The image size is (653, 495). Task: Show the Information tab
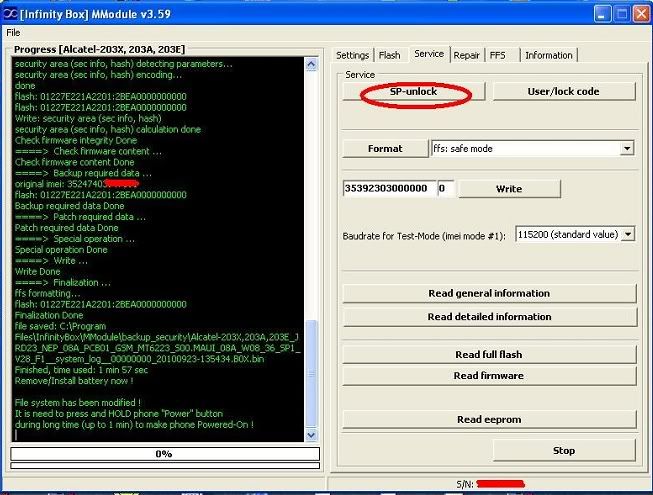click(548, 55)
